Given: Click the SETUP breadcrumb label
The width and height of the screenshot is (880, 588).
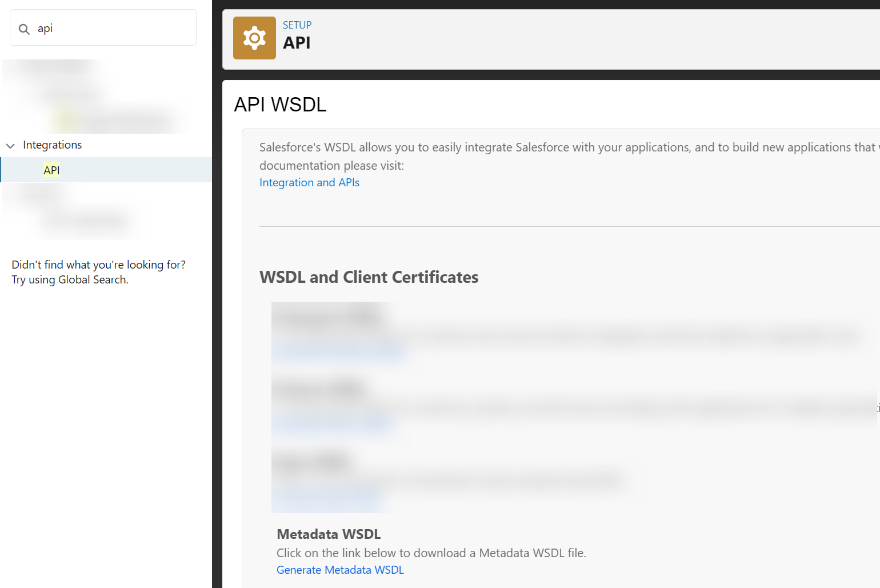Looking at the screenshot, I should point(297,25).
